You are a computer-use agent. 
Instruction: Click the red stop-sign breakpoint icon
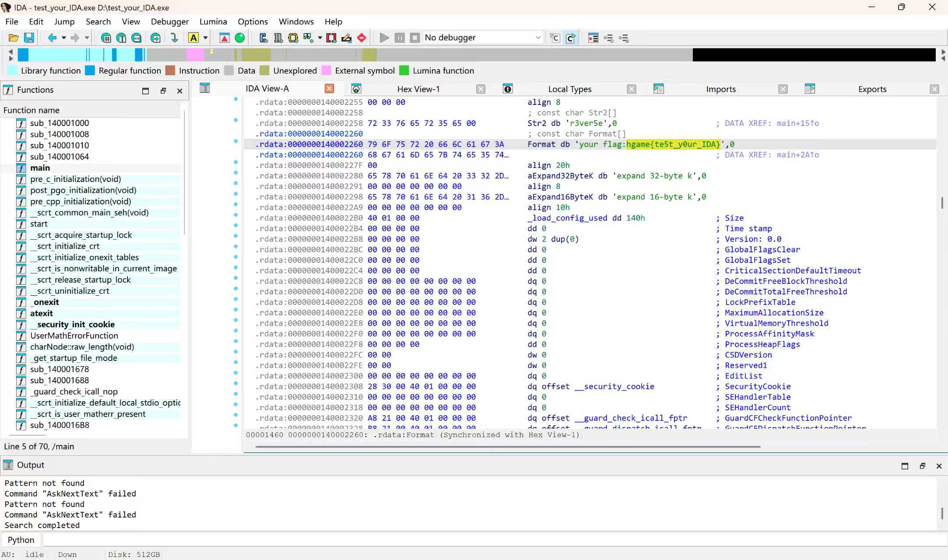362,38
